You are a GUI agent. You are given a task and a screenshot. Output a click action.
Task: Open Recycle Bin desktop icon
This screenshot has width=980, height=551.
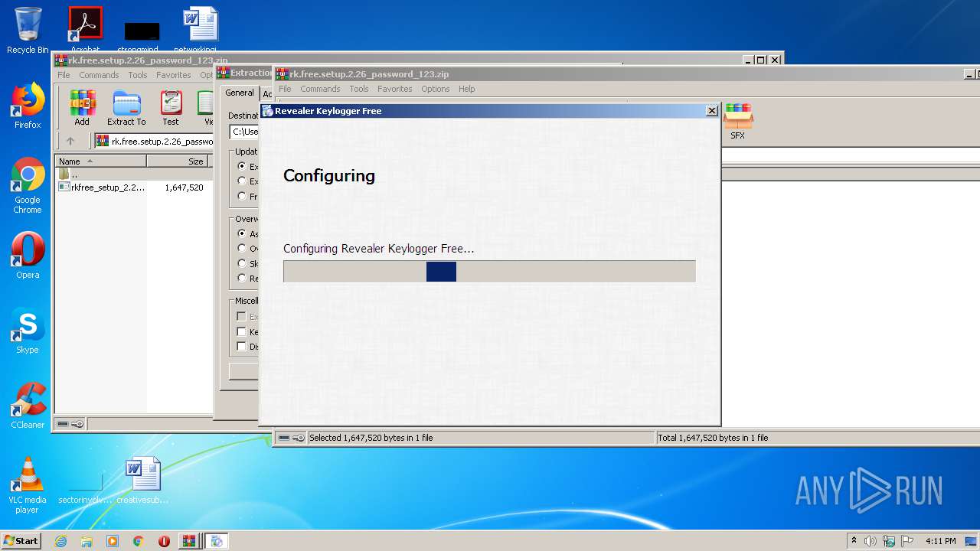click(x=28, y=31)
